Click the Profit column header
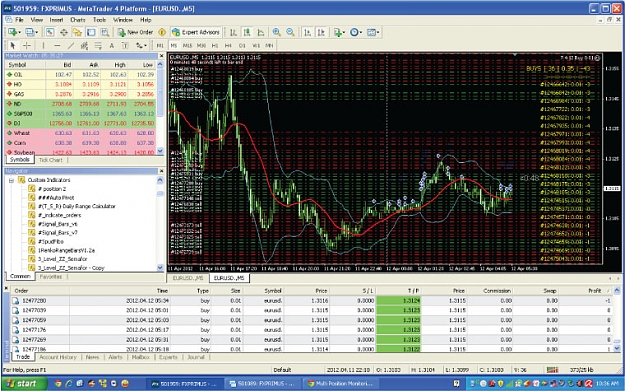625x391 pixels. coord(594,291)
